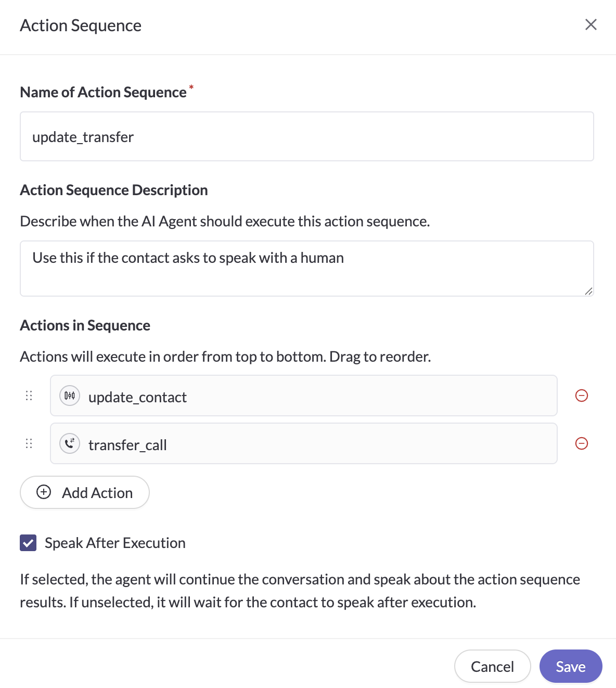
Task: Cancel editing the action sequence
Action: (492, 666)
